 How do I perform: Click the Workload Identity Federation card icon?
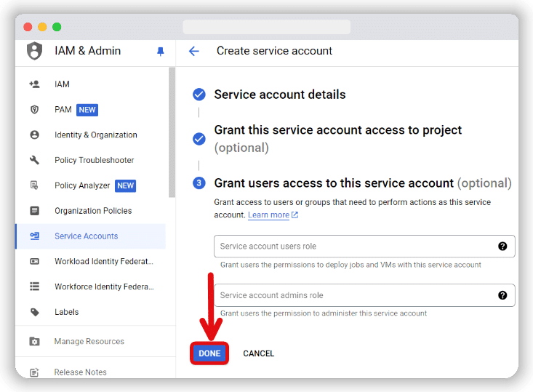point(34,261)
